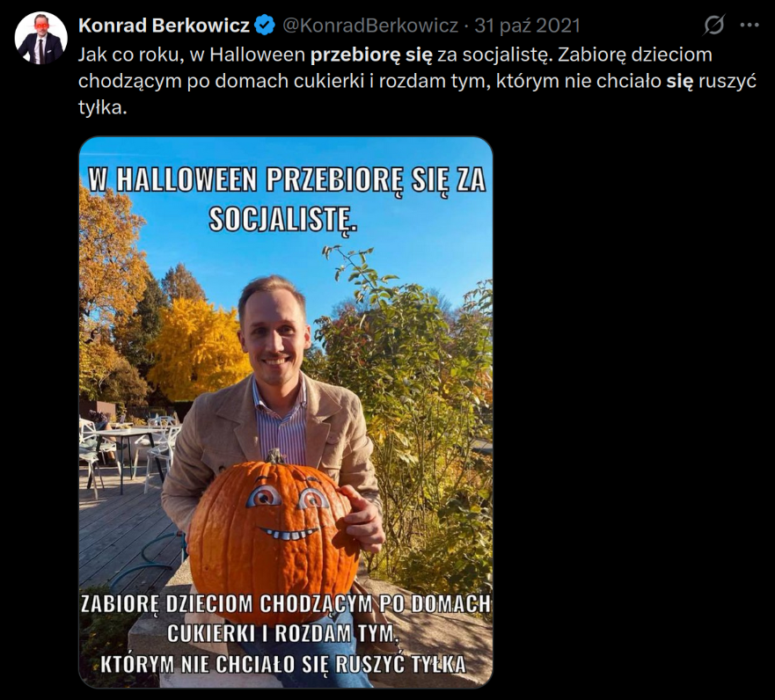The width and height of the screenshot is (775, 700).
Task: Open the Grok explain post icon
Action: pyautogui.click(x=713, y=26)
